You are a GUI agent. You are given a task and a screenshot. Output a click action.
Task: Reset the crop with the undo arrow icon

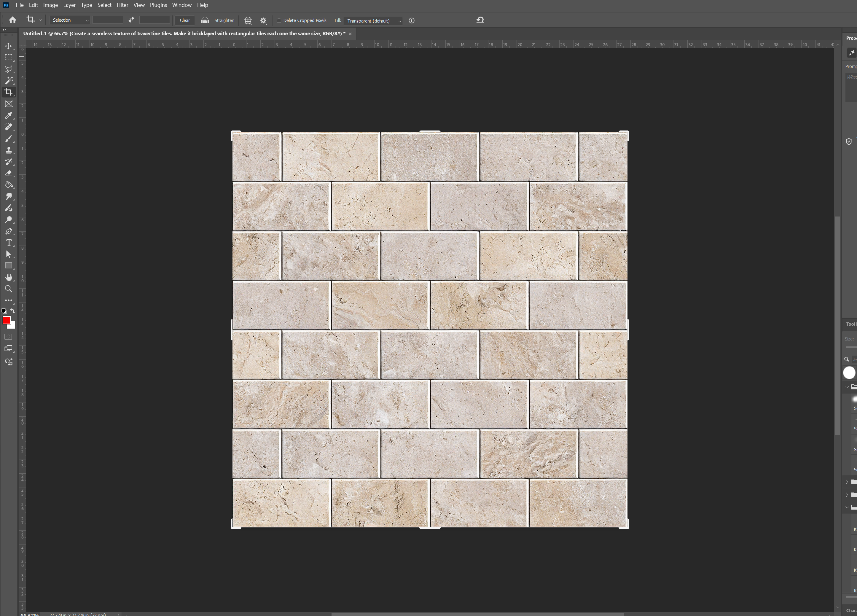pos(480,20)
